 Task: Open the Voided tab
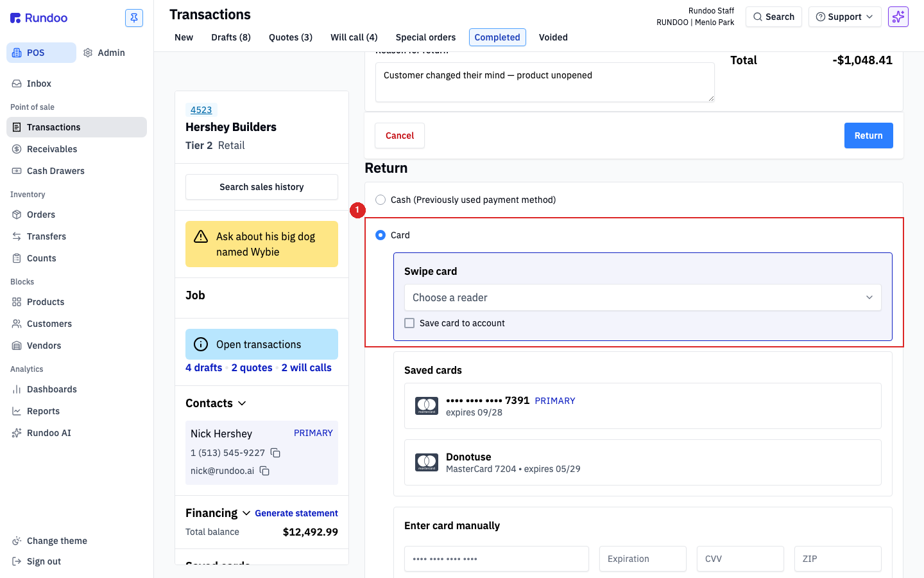point(553,37)
